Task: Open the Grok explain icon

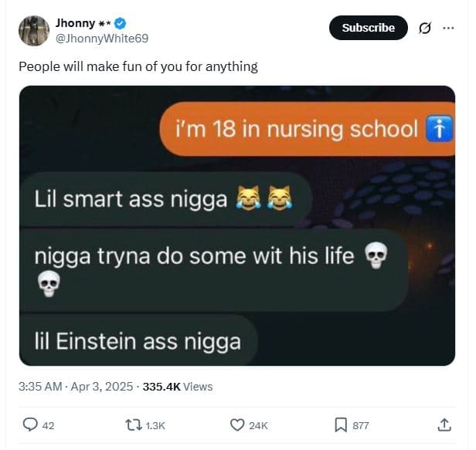Action: coord(423,28)
